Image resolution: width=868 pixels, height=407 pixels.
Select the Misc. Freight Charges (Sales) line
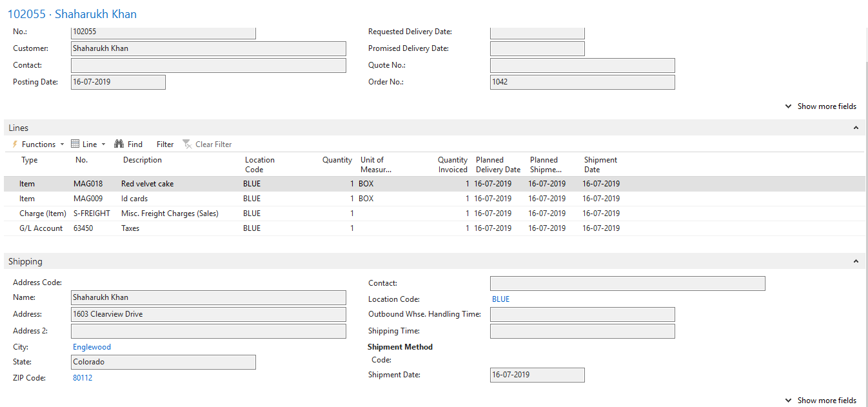click(x=170, y=213)
